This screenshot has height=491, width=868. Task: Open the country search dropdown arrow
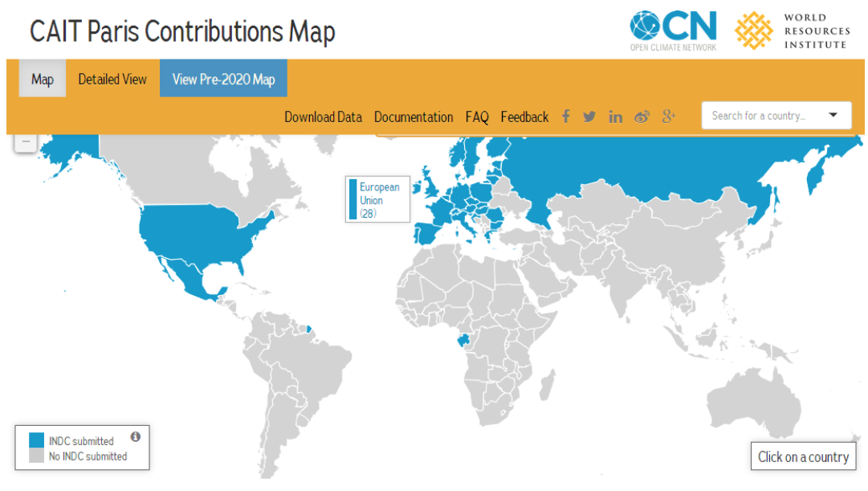[833, 116]
